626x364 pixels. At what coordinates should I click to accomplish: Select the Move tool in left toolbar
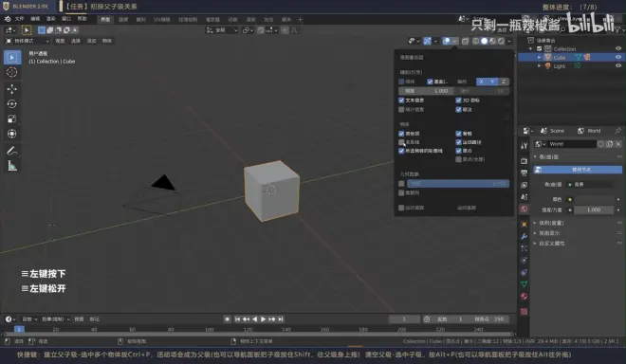(12, 88)
